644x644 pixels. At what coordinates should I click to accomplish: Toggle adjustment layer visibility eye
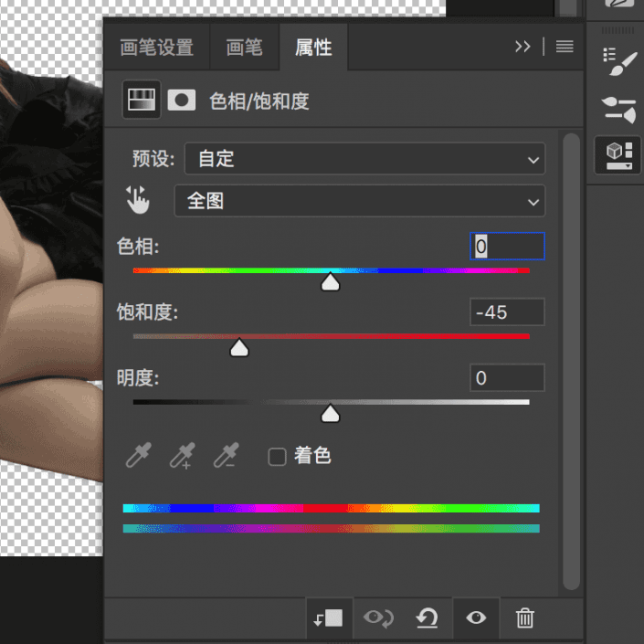coord(476,618)
